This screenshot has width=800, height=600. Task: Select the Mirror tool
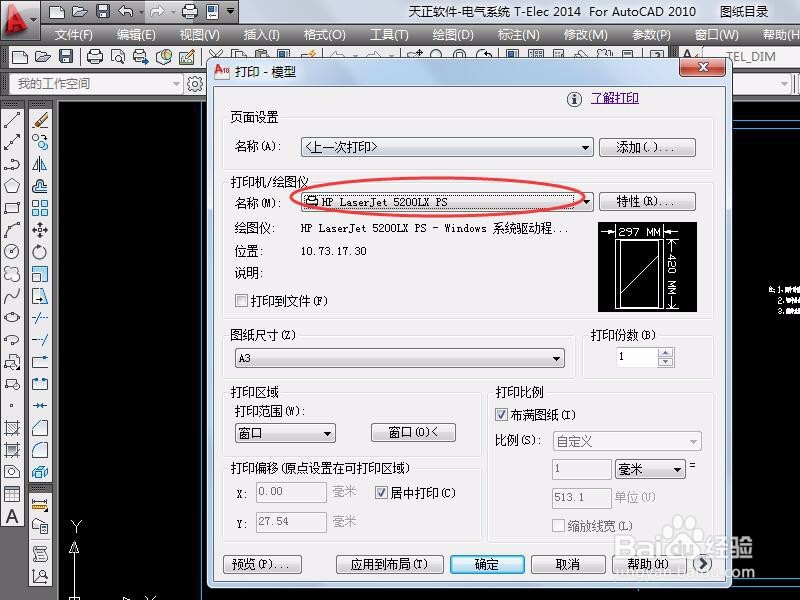tap(40, 164)
